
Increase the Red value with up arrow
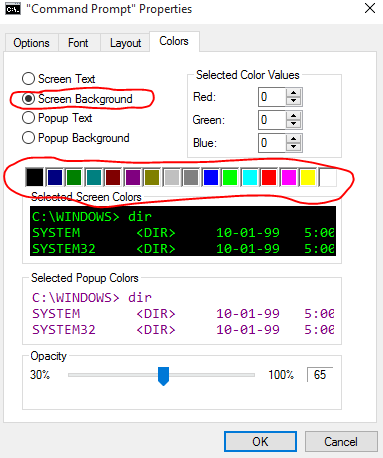294,93
